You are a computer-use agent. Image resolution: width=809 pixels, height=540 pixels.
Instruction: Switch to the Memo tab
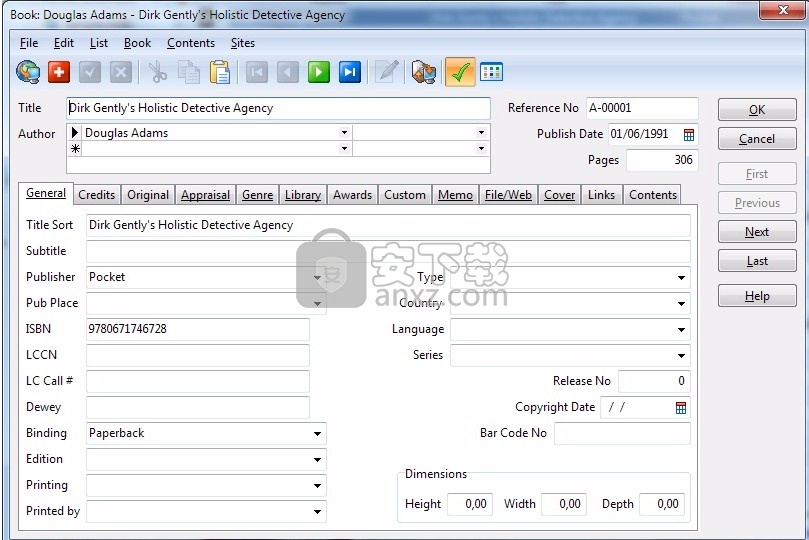[x=456, y=195]
